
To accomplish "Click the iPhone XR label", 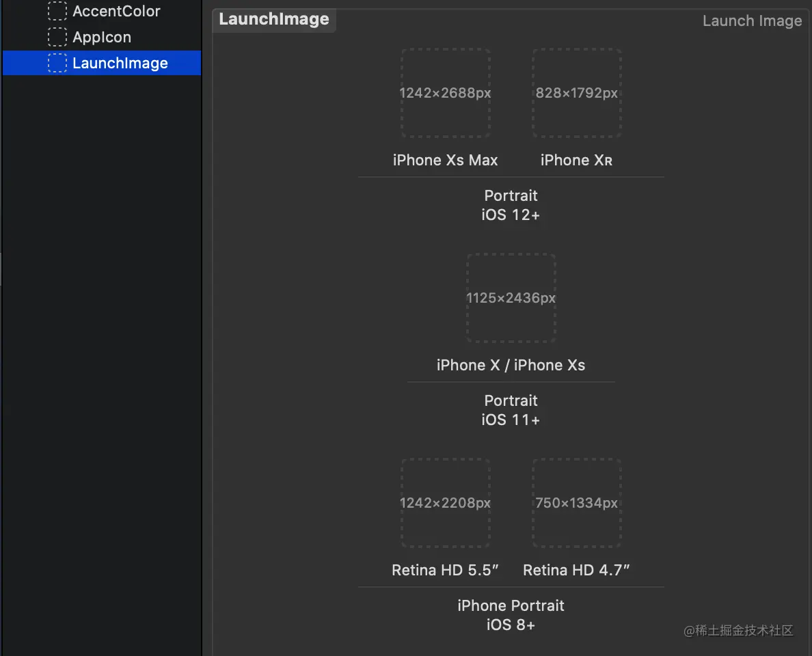I will pyautogui.click(x=576, y=160).
